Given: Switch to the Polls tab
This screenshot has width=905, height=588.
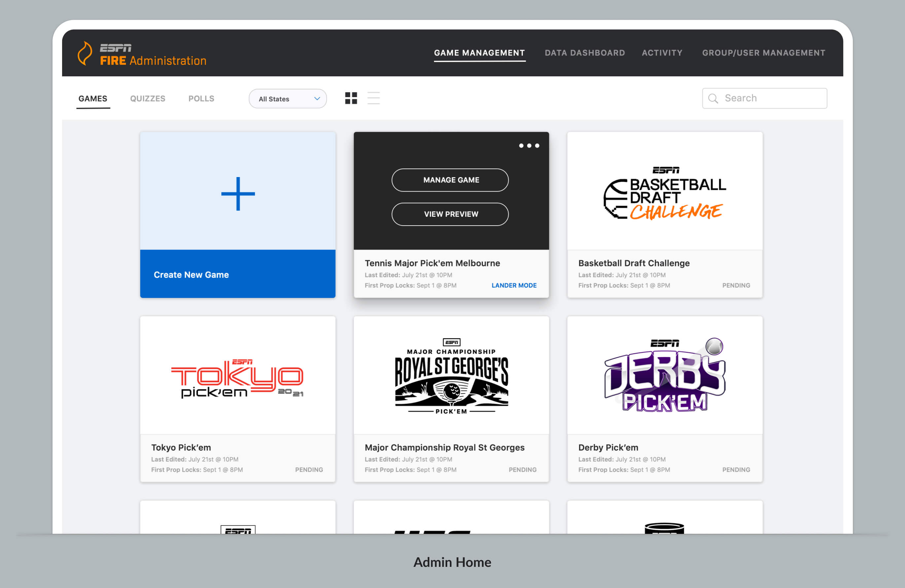Looking at the screenshot, I should coord(201,98).
